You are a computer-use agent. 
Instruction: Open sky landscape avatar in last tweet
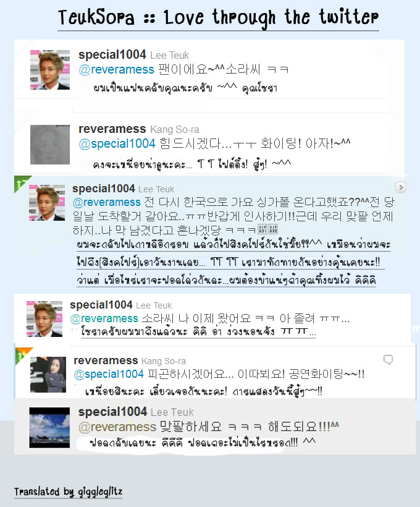(49, 427)
